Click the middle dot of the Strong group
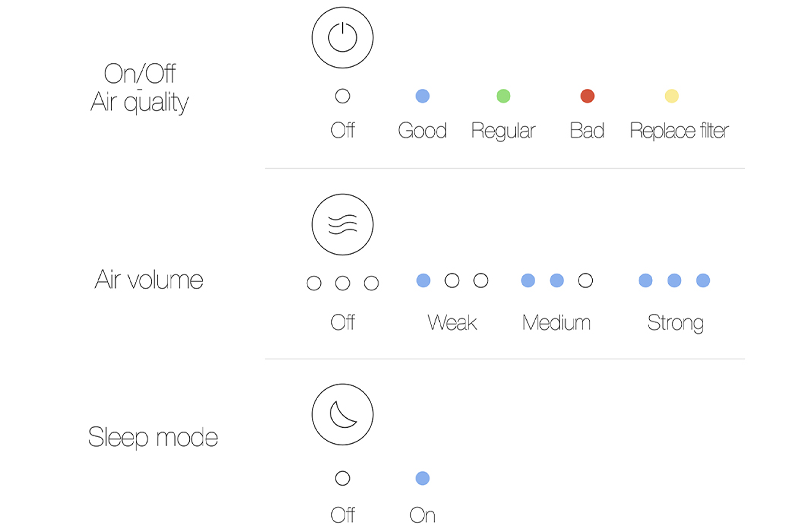798x532 pixels. click(674, 280)
